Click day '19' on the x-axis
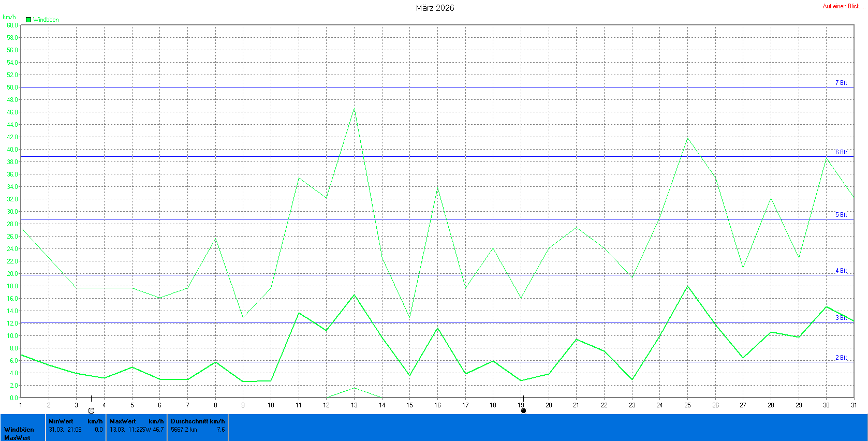Image resolution: width=868 pixels, height=441 pixels. point(521,405)
